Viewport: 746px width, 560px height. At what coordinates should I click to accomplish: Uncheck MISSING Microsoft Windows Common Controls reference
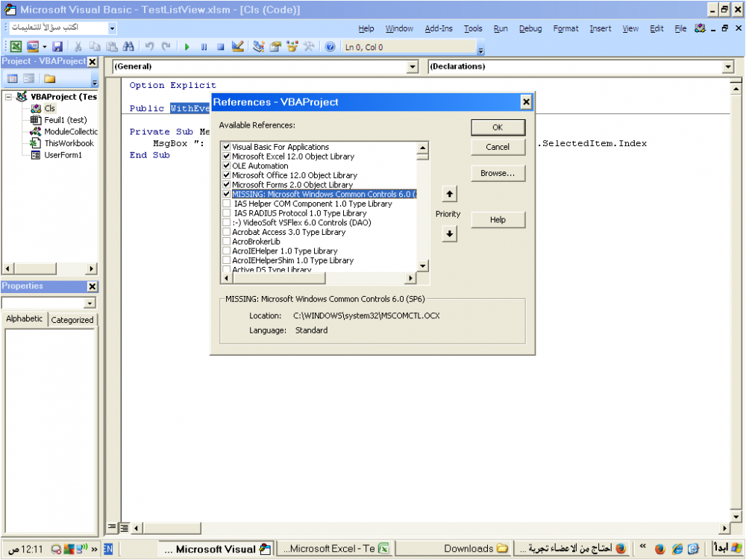tap(227, 194)
